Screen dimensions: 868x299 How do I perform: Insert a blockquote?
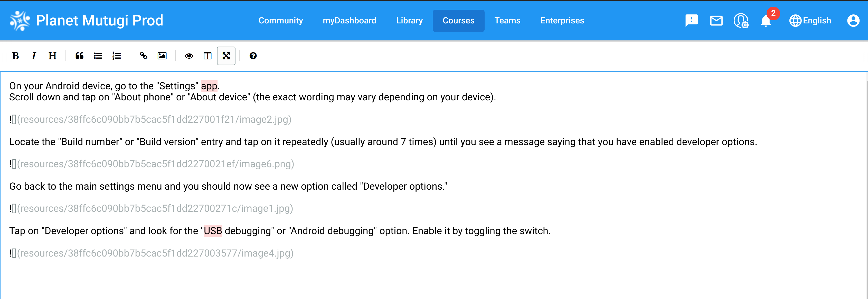(x=80, y=56)
